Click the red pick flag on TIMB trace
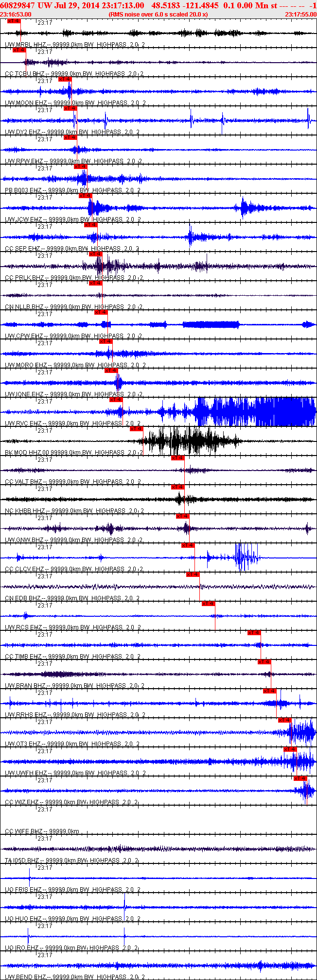The height and width of the screenshot is (980, 317). (x=254, y=633)
